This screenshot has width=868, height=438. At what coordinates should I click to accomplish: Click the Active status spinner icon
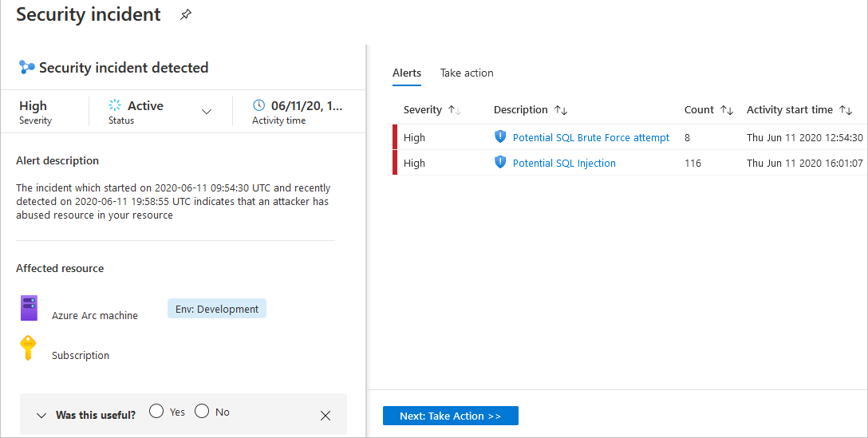tap(115, 105)
